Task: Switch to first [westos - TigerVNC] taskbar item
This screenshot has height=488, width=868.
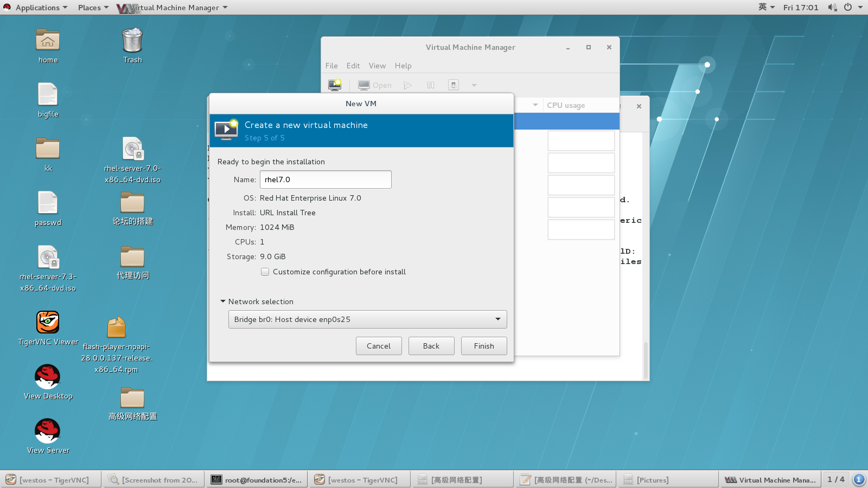Action: tap(52, 479)
